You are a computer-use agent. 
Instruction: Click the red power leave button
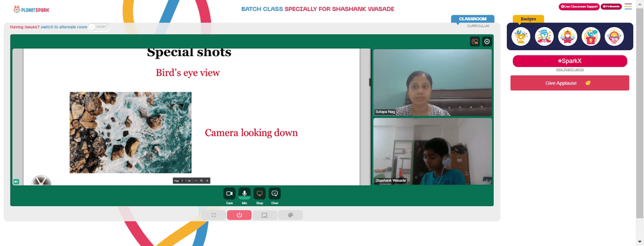[x=239, y=215]
